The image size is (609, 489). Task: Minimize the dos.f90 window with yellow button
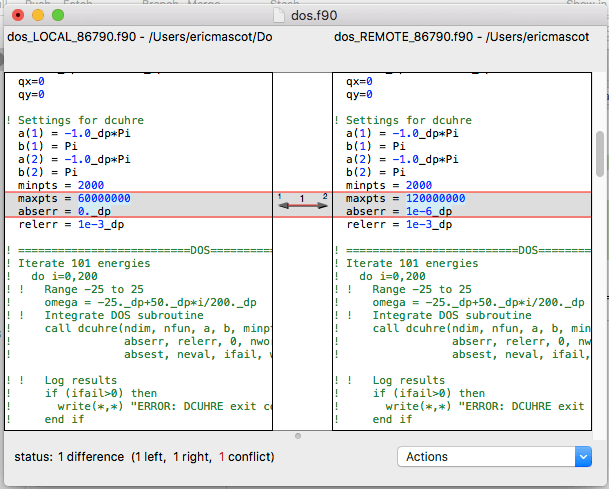[x=38, y=15]
